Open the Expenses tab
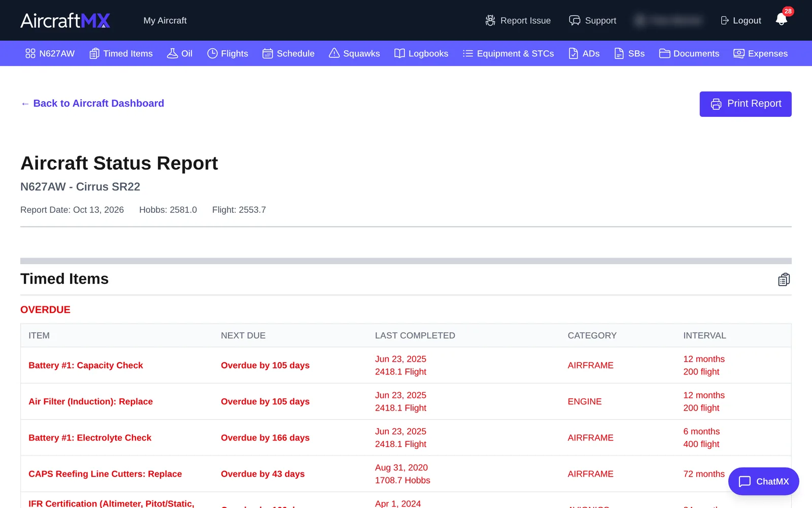The width and height of the screenshot is (812, 508). pos(760,53)
